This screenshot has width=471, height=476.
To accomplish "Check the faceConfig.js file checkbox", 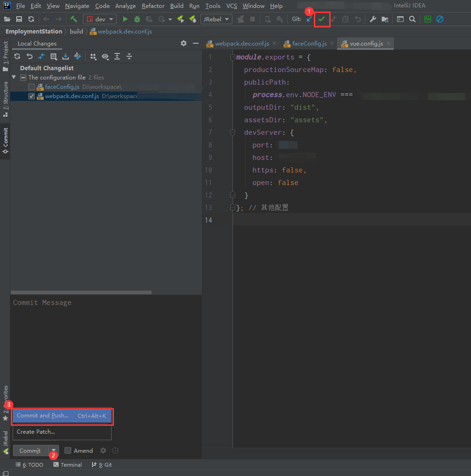I will tap(32, 87).
